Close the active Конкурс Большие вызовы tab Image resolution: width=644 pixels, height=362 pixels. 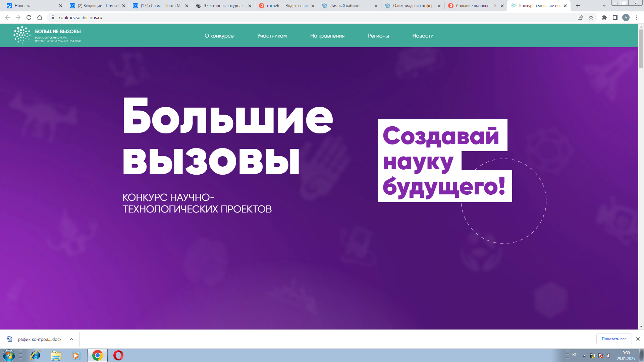coord(565,6)
